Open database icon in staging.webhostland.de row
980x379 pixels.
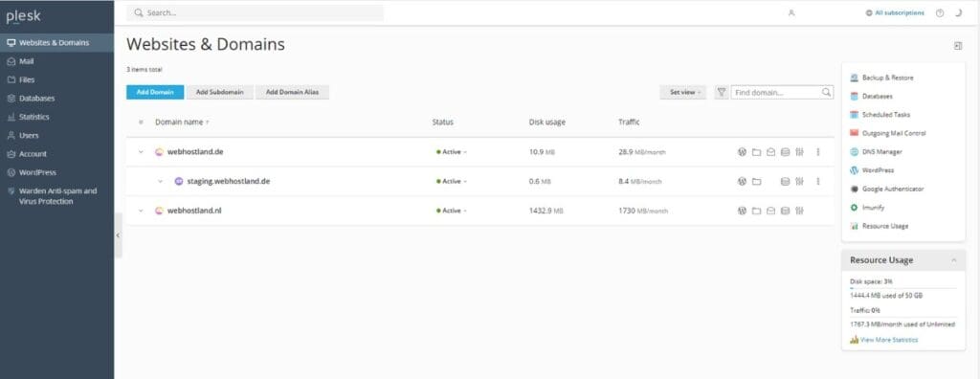coord(785,182)
